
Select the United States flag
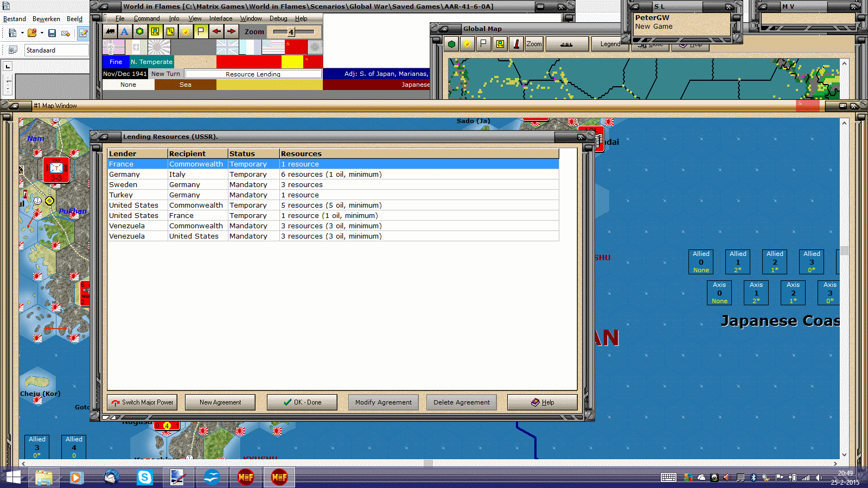273,47
